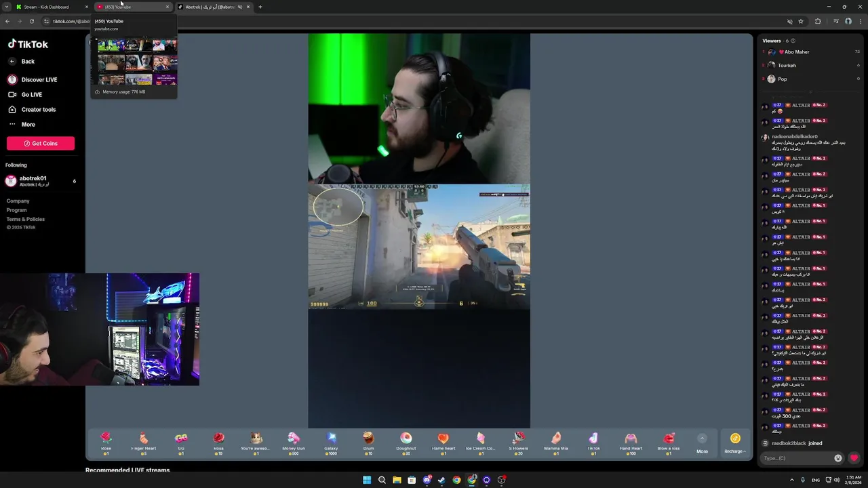Open Terms & Policies link
This screenshot has width=868, height=488.
pyautogui.click(x=26, y=220)
